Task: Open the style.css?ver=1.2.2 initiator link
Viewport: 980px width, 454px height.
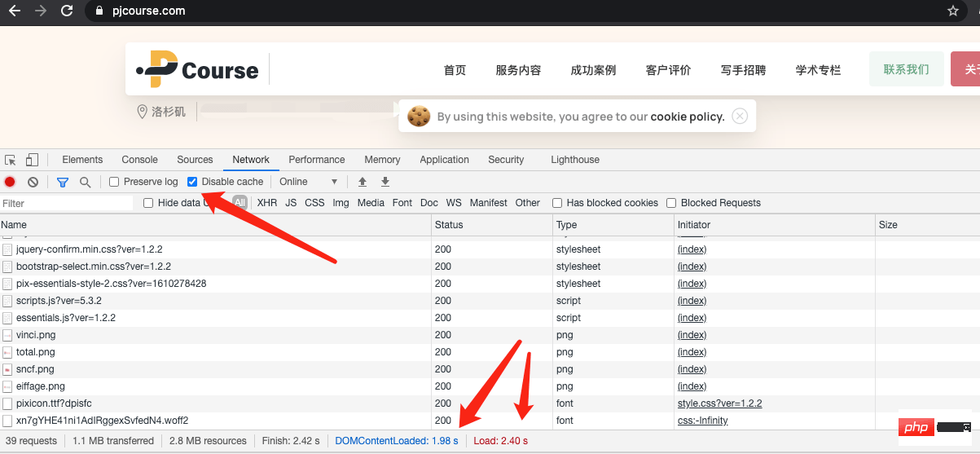Action: click(x=719, y=403)
